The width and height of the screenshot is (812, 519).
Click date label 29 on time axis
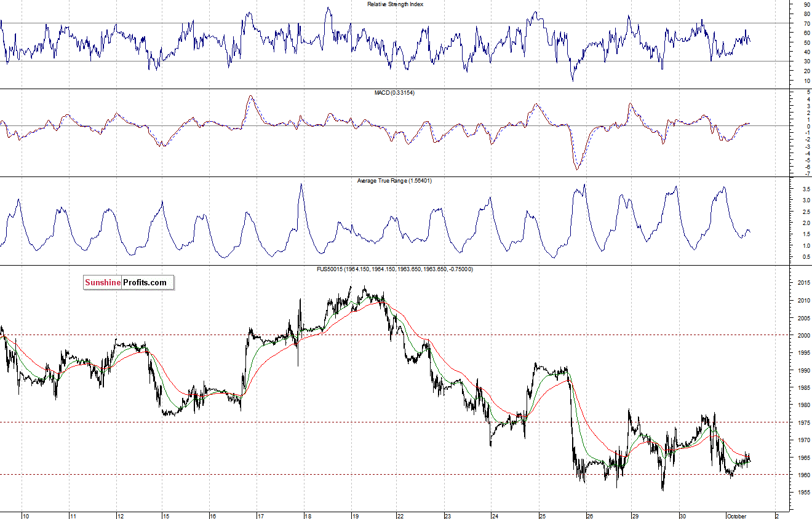pyautogui.click(x=635, y=516)
